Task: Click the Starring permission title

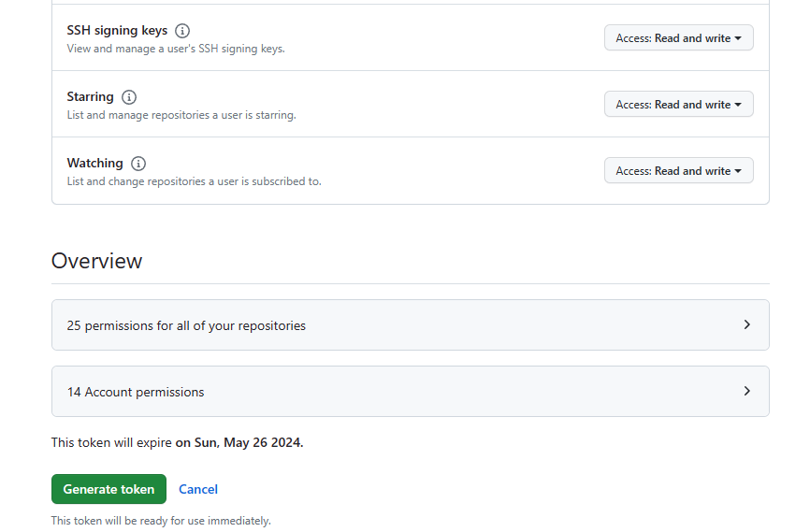Action: 90,97
